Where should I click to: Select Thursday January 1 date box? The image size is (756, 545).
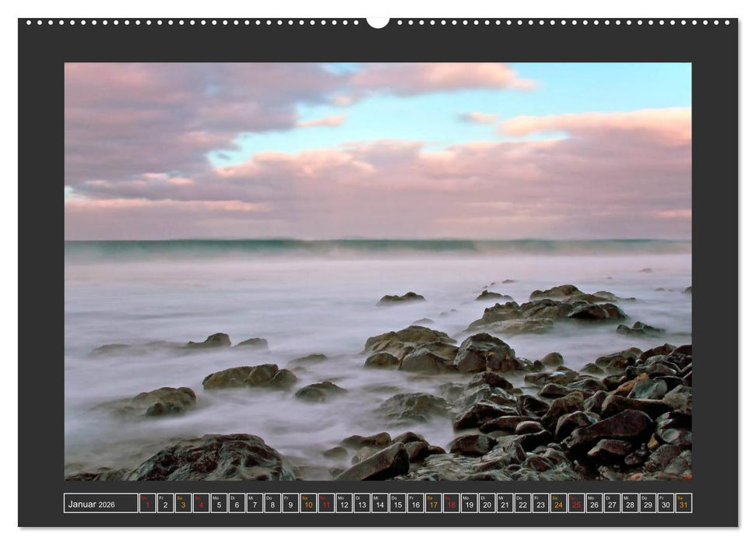coord(148,504)
